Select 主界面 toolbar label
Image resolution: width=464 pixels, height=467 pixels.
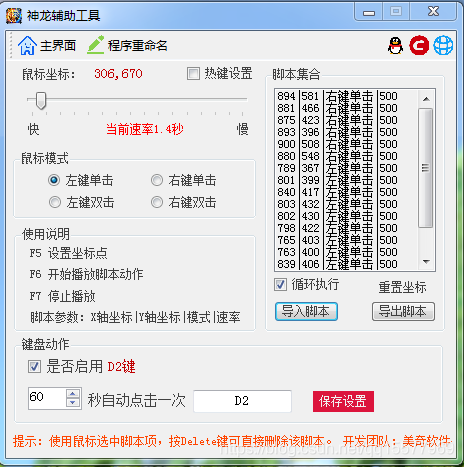(58, 46)
